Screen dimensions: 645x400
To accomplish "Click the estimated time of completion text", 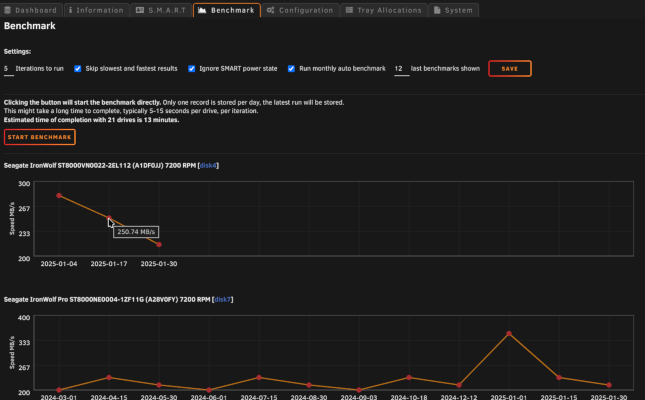I will (91, 120).
